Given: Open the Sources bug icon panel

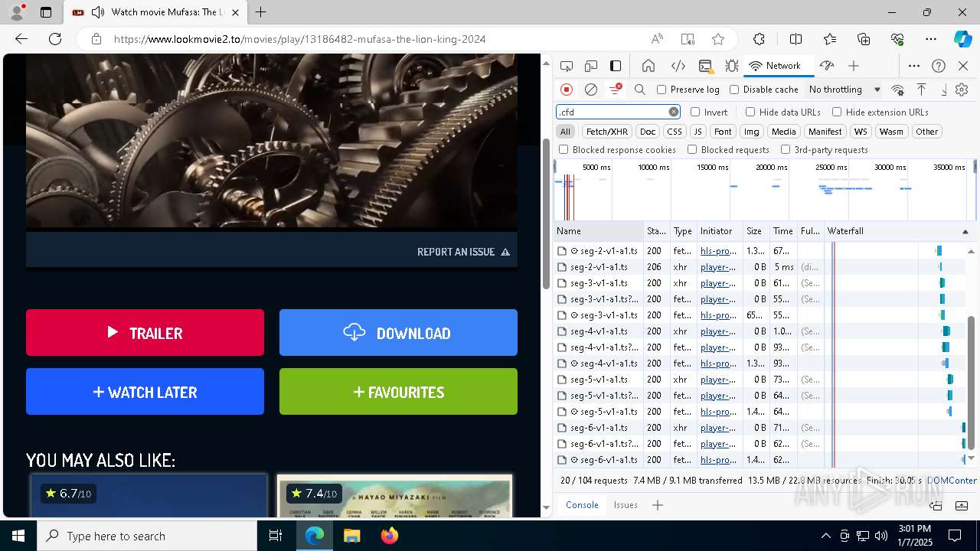Looking at the screenshot, I should pyautogui.click(x=732, y=66).
